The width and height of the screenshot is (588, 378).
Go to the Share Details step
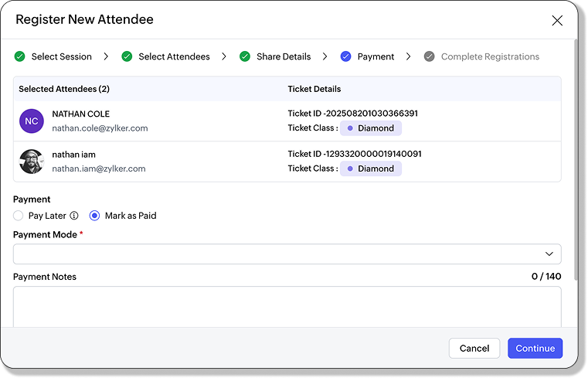click(x=284, y=56)
